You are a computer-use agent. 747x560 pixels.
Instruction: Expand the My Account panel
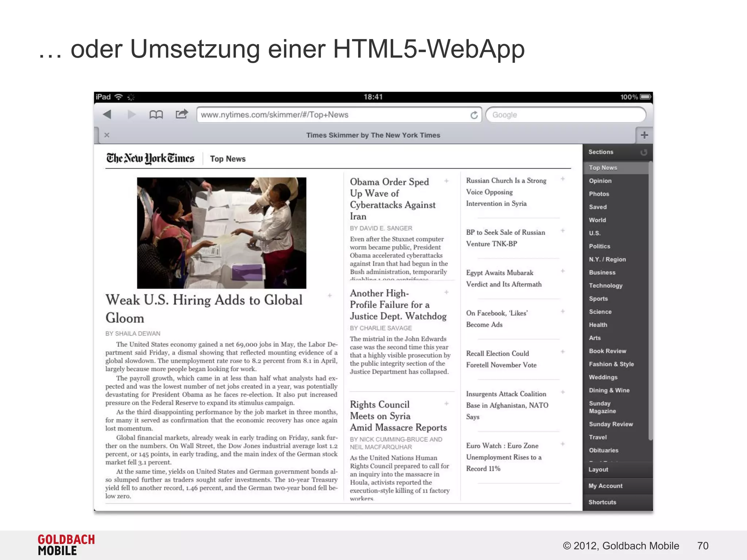pyautogui.click(x=618, y=486)
